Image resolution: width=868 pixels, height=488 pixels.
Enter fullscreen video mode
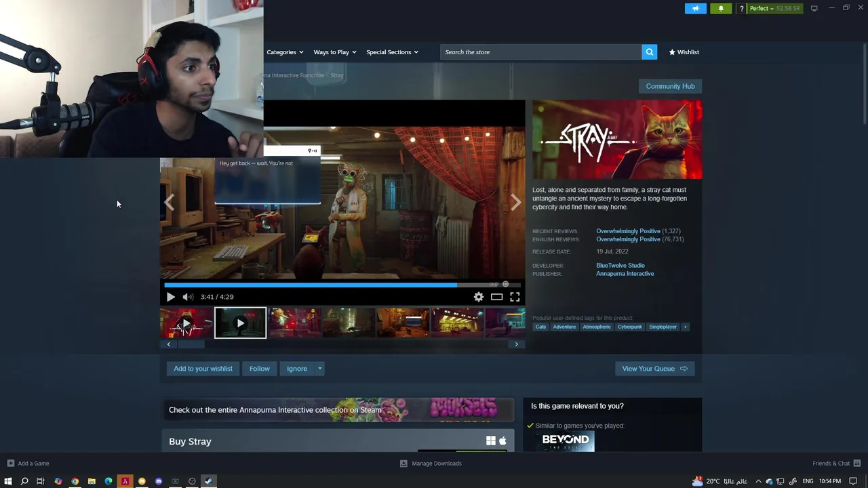tap(515, 297)
